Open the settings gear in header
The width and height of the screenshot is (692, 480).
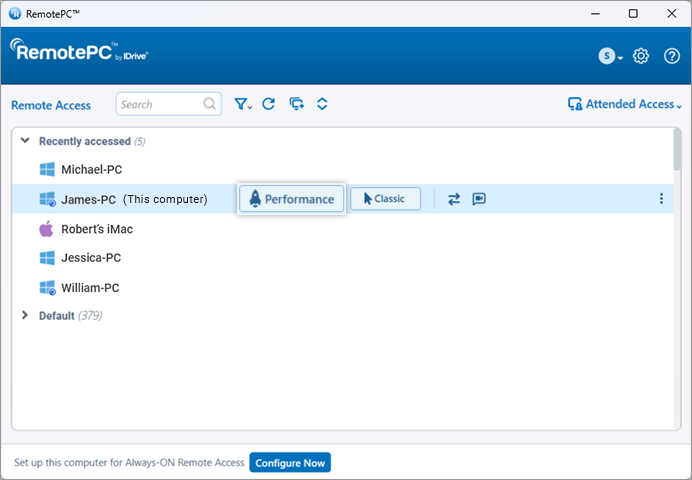(641, 56)
